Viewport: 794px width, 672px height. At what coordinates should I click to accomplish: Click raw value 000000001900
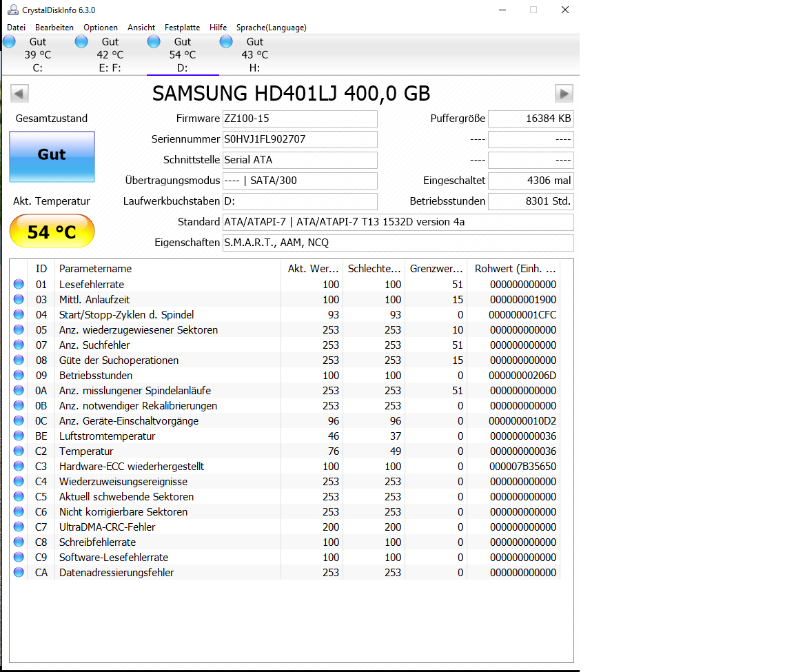point(523,300)
